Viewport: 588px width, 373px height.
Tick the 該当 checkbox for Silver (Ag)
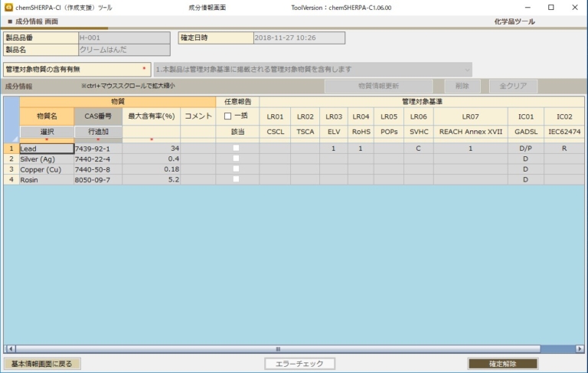coord(237,159)
